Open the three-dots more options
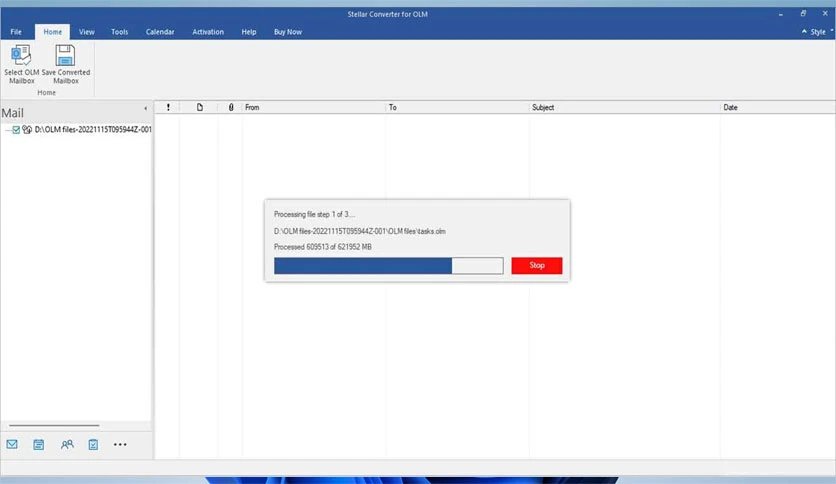 (120, 444)
